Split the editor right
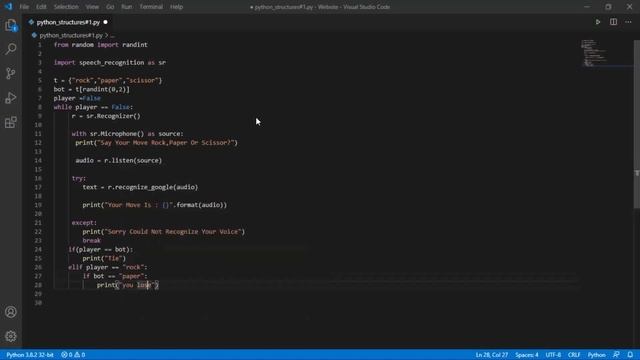Screen dimensions: 640x360 [613, 22]
